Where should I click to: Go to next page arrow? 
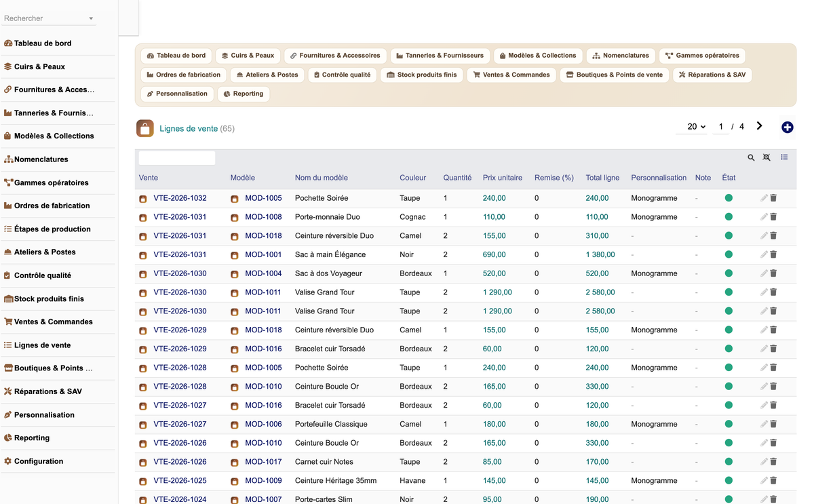pos(760,126)
